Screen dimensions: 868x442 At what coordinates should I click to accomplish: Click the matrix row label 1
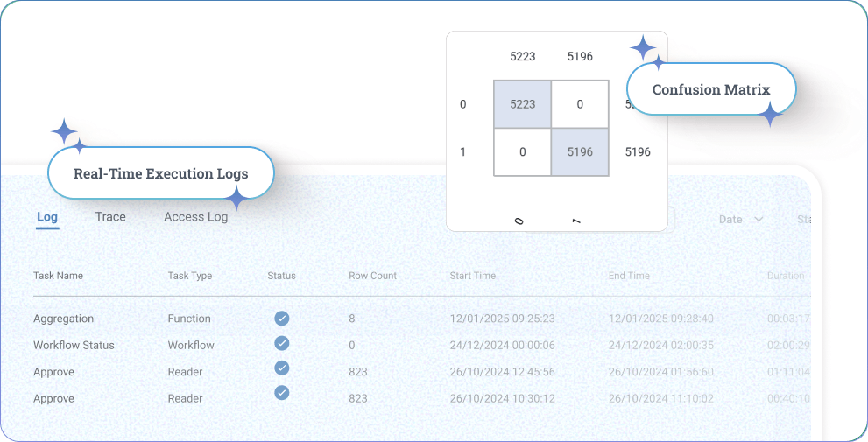(x=462, y=152)
